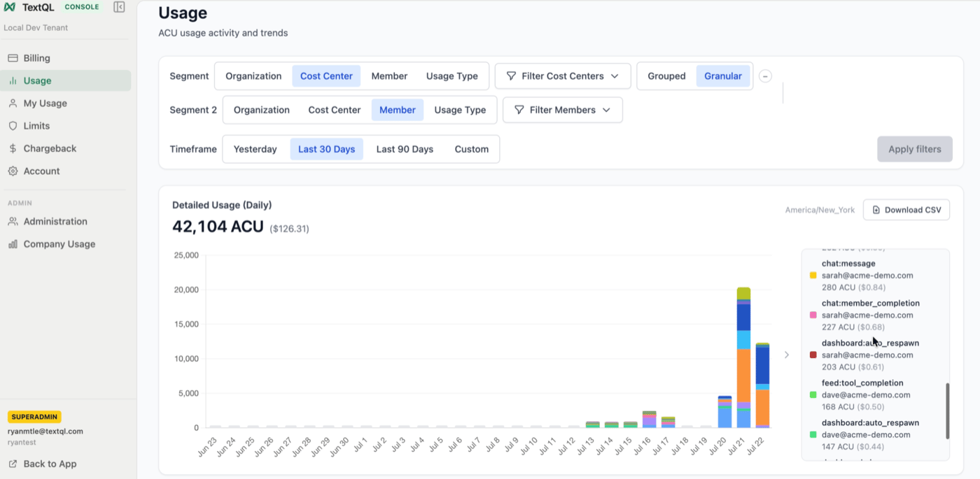Click the Company Usage chart icon
This screenshot has width=980, height=479.
click(13, 244)
